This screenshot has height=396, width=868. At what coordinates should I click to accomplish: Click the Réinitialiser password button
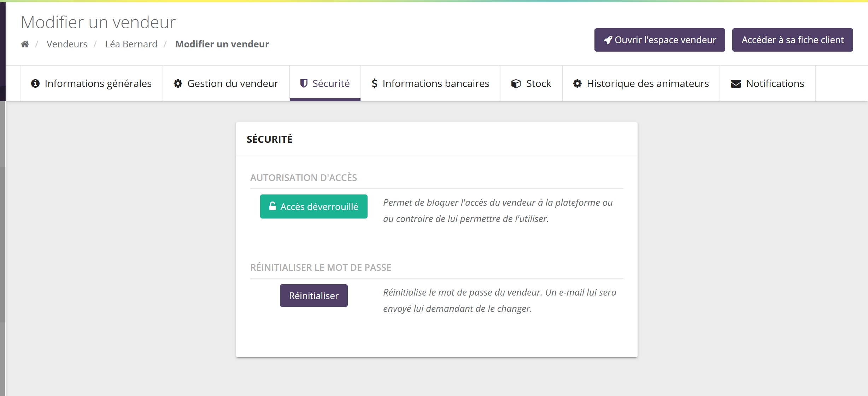[314, 296]
